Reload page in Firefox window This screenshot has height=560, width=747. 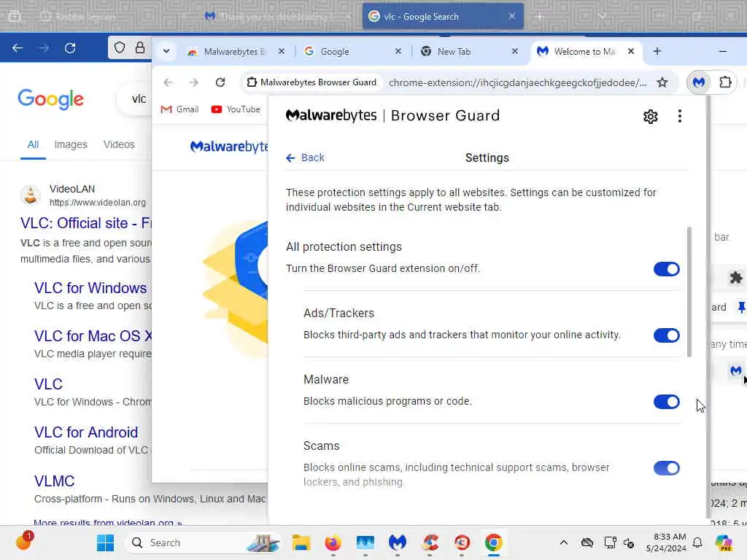pyautogui.click(x=70, y=47)
